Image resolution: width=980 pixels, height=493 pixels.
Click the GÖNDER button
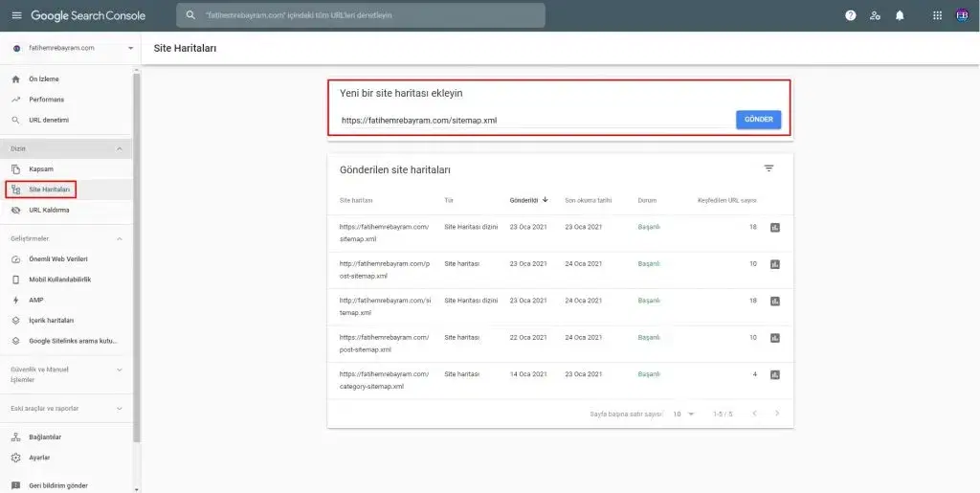758,120
